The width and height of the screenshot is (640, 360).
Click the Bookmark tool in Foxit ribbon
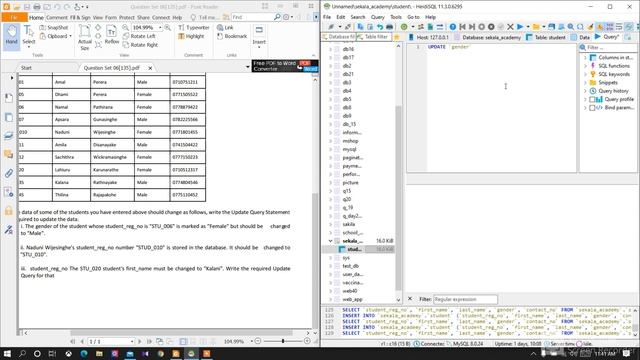click(x=232, y=36)
